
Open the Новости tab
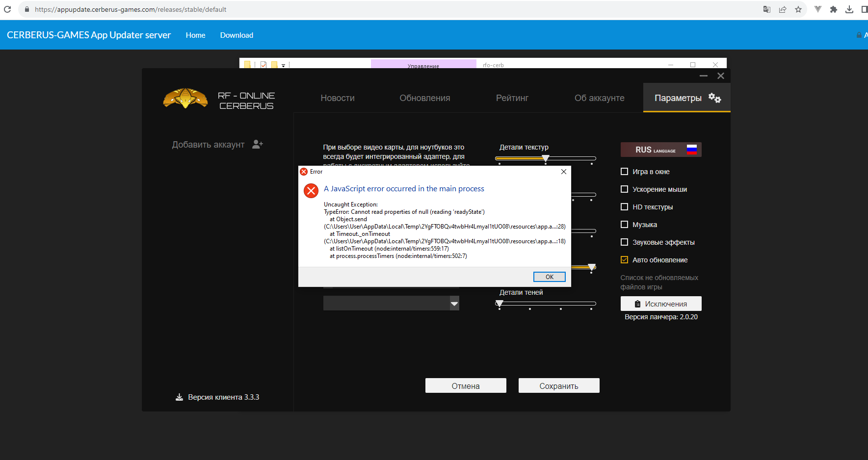click(x=338, y=98)
